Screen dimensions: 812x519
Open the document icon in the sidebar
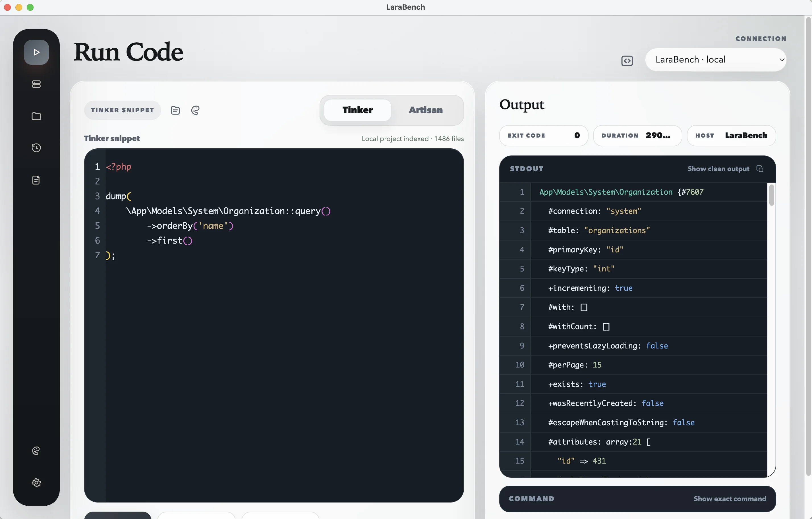pyautogui.click(x=36, y=180)
